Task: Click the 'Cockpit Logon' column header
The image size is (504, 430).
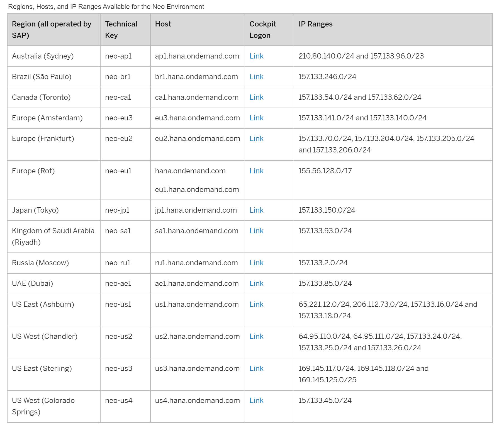Action: 269,30
